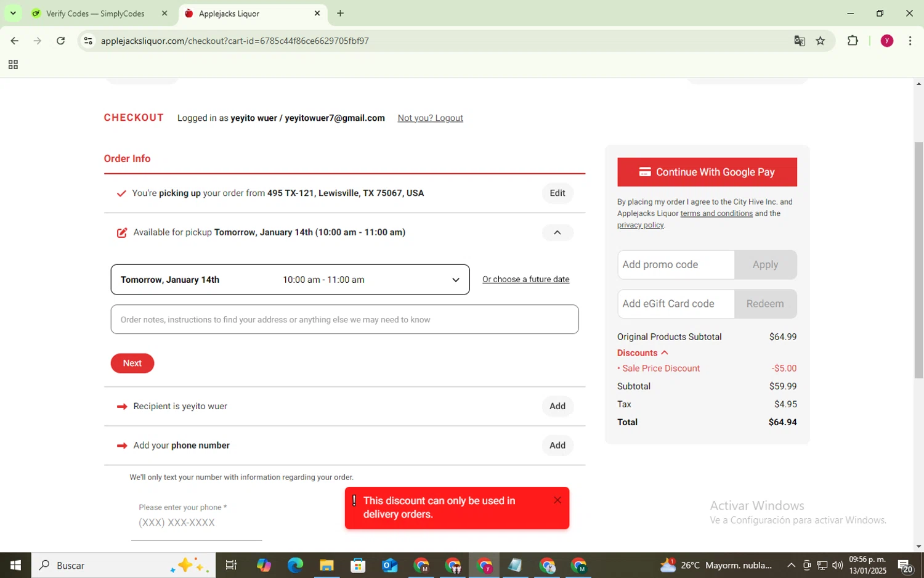
Task: Open the Chrome extensions puzzle icon
Action: pyautogui.click(x=853, y=41)
